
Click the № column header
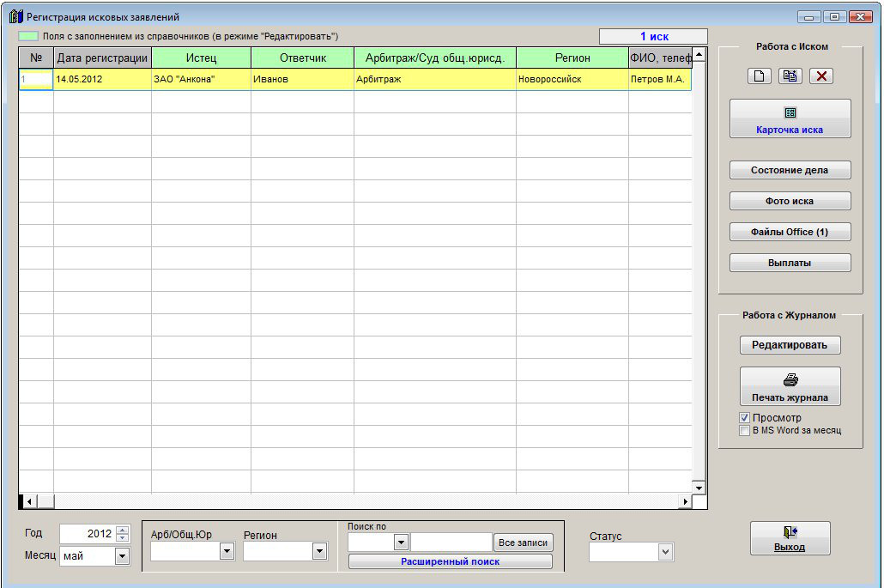(x=36, y=58)
